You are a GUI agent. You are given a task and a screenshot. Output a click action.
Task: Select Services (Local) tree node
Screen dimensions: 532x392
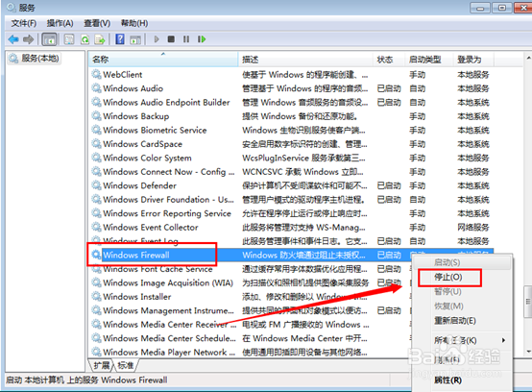34,59
